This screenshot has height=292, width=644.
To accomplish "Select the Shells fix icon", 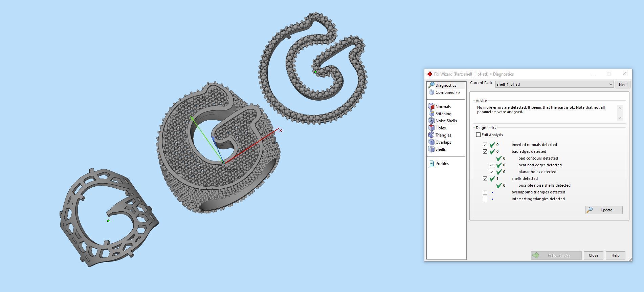I will click(431, 149).
